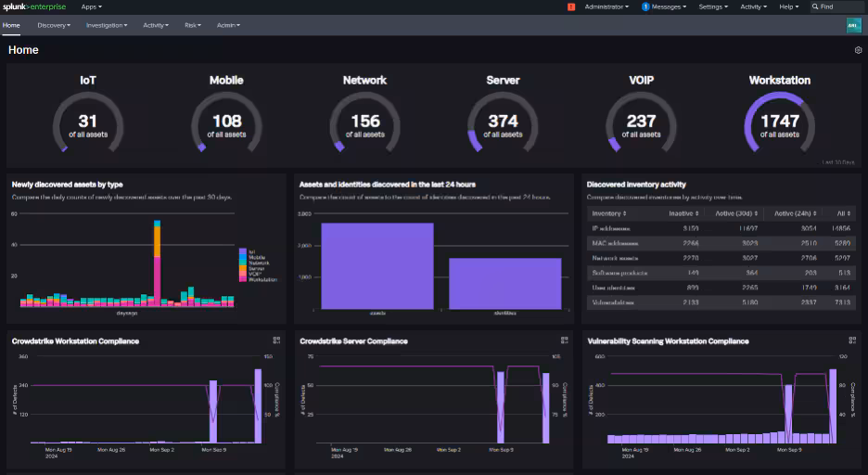Click the Splunk Enterprise logo
This screenshot has width=868, height=475.
33,6
